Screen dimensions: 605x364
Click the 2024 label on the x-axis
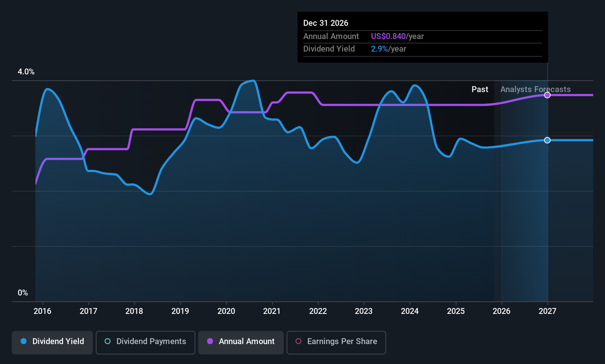[410, 311]
